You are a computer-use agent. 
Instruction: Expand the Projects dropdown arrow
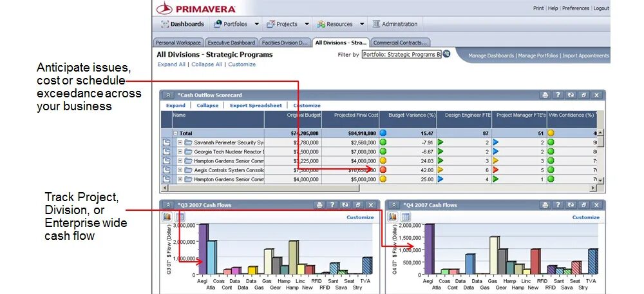tap(307, 24)
